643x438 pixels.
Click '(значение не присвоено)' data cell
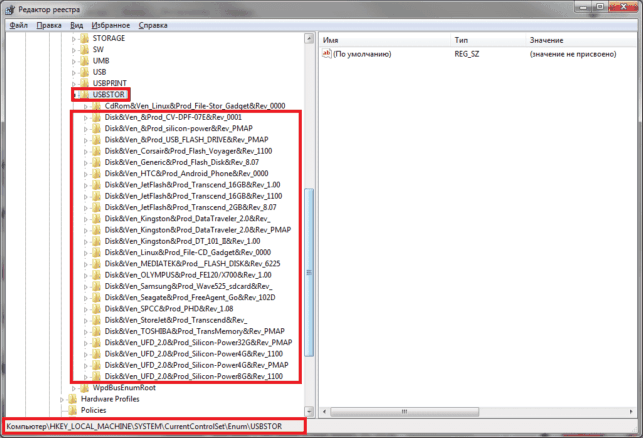tap(573, 54)
